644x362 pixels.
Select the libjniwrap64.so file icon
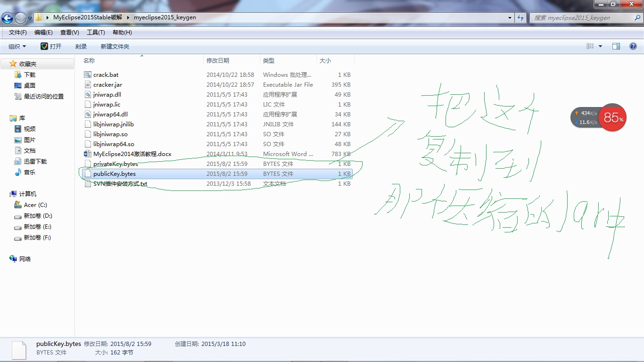coord(88,144)
